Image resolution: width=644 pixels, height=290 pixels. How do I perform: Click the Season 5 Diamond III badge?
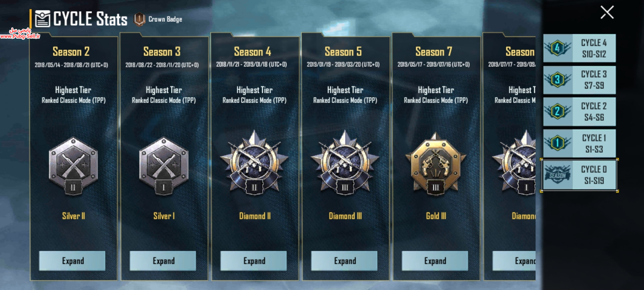pyautogui.click(x=345, y=162)
